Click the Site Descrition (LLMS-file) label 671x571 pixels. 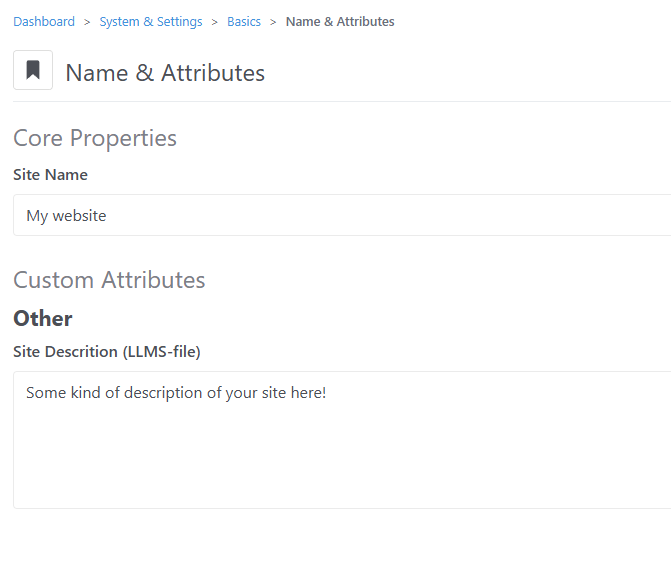click(x=107, y=351)
